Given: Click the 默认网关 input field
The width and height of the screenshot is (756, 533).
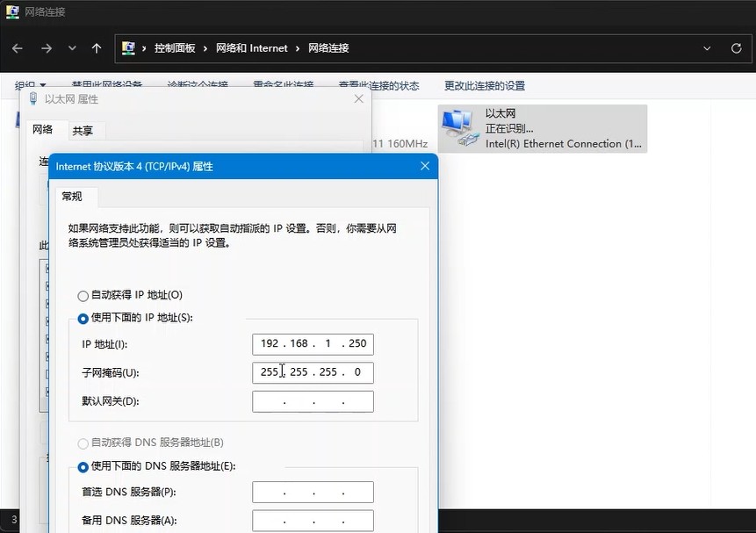Looking at the screenshot, I should [x=313, y=401].
